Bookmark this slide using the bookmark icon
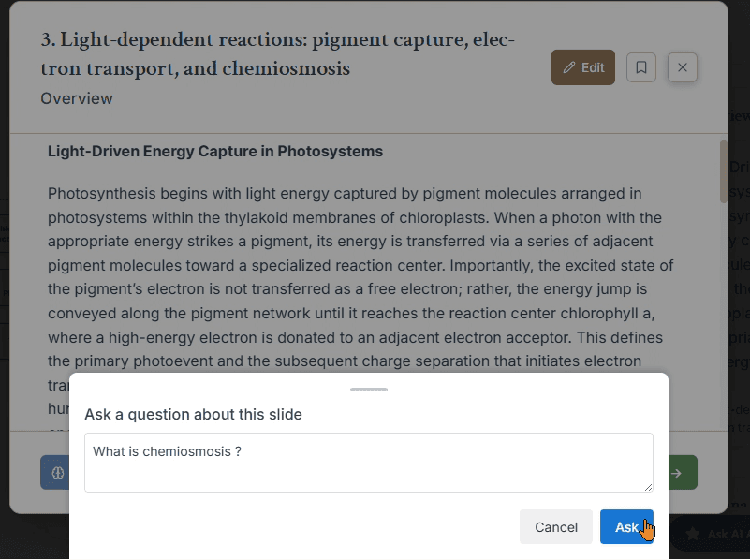The height and width of the screenshot is (560, 750). tap(640, 66)
